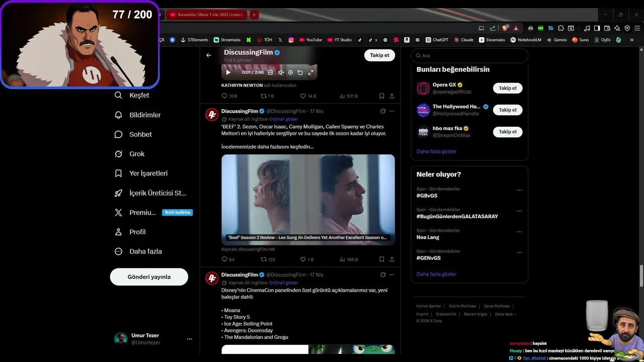The image size is (644, 362).
Task: Go back with the arrow beside DiscussingFilm header
Action: (209, 55)
